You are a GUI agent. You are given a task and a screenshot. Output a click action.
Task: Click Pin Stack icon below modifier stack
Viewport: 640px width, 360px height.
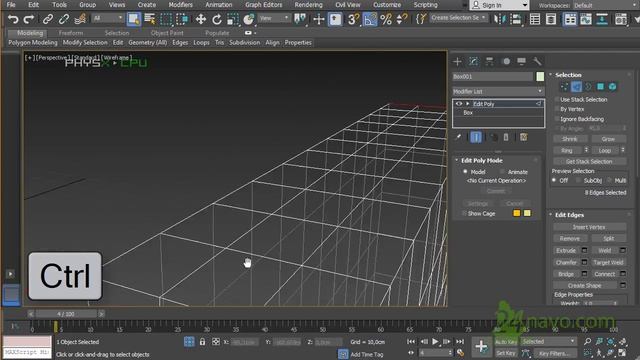click(458, 137)
